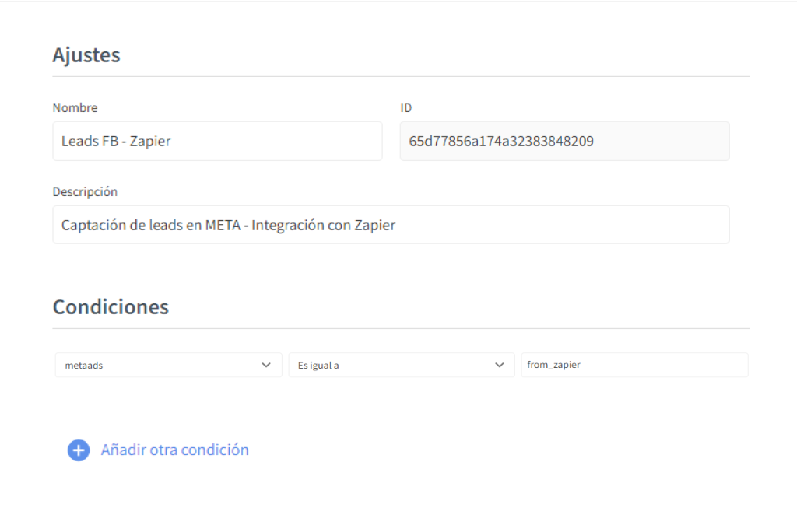Viewport: 797px width, 532px height.
Task: Focus the Descripción input field
Action: [391, 225]
